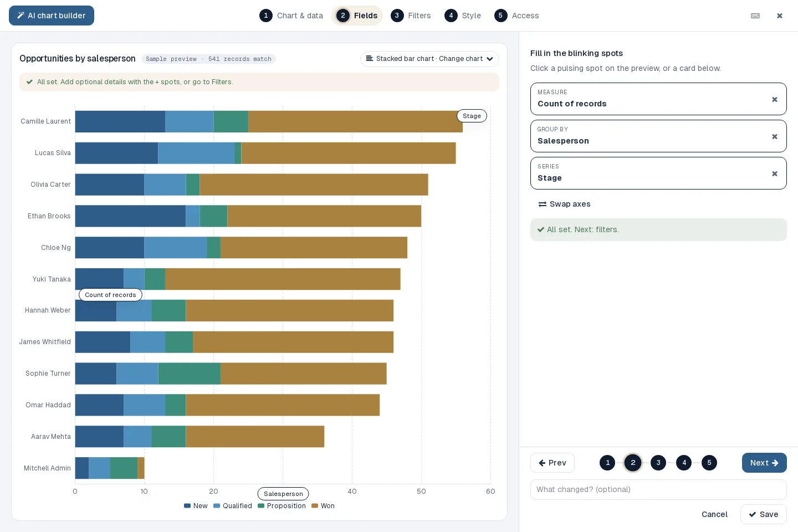Open the Change chart dropdown

pyautogui.click(x=429, y=59)
